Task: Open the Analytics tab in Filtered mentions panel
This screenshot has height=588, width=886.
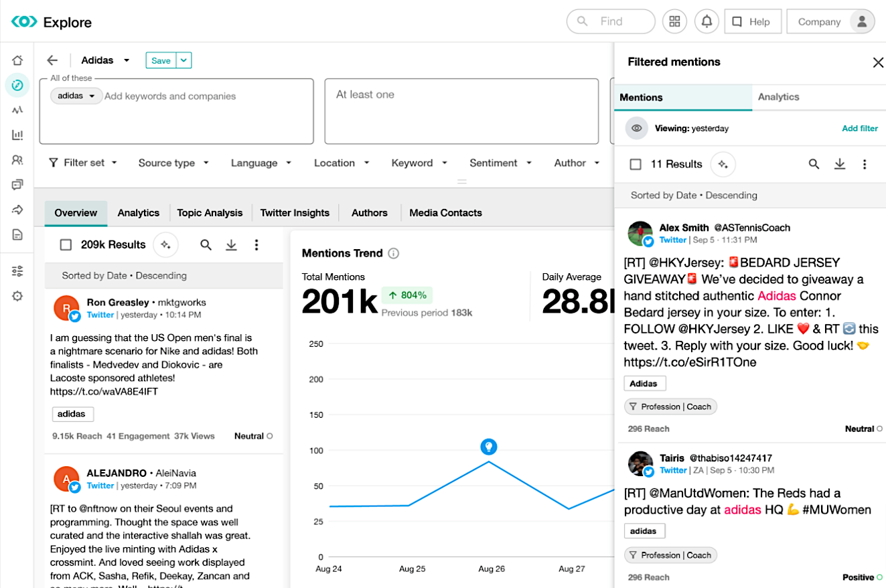Action: pos(778,96)
